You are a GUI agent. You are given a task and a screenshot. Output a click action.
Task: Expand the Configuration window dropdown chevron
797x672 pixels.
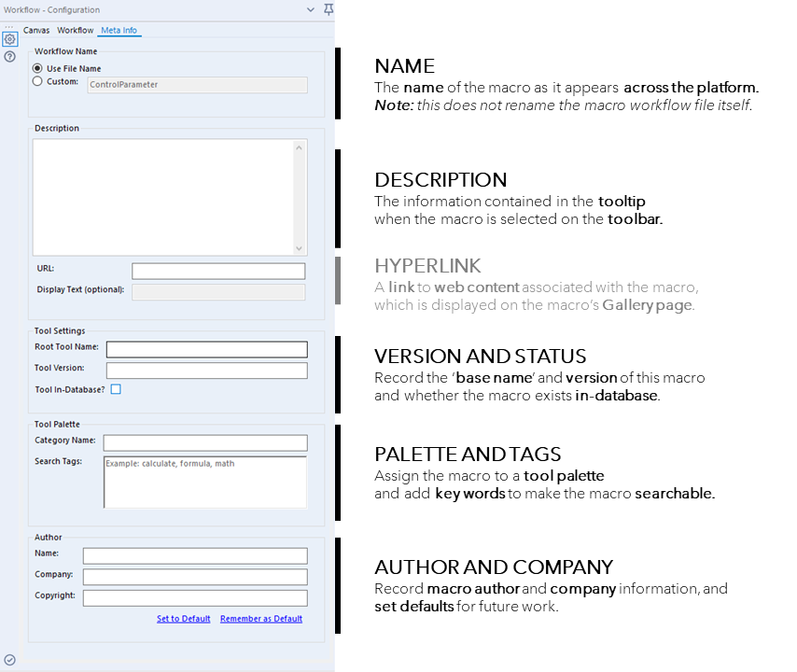click(x=311, y=9)
